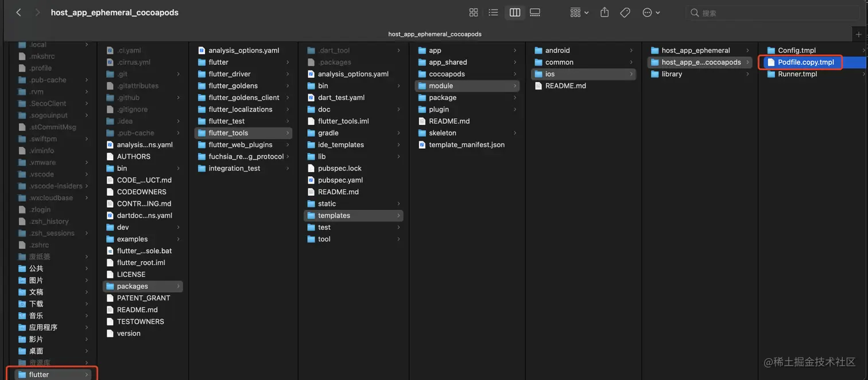Click the Tags toolbar icon
Viewport: 868px width, 380px height.
pos(625,13)
